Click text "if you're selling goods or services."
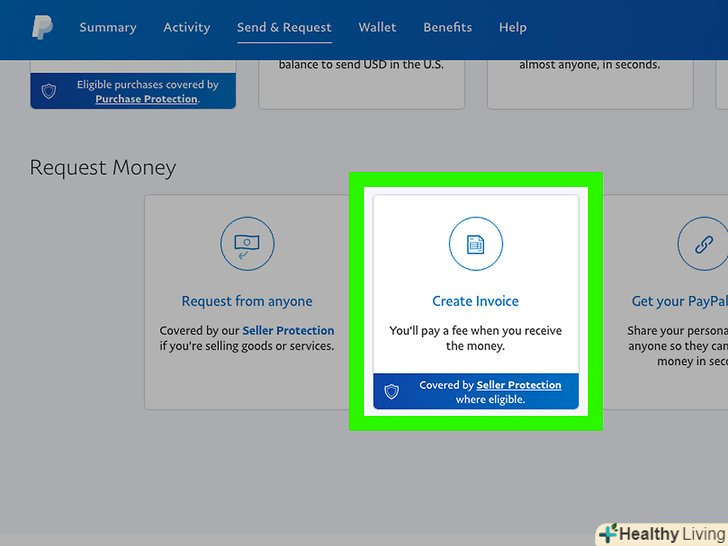The width and height of the screenshot is (728, 546). 247,346
